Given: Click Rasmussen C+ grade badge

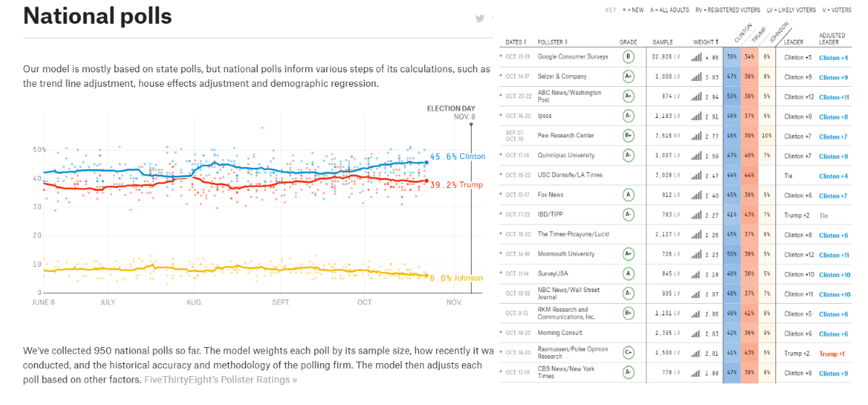Looking at the screenshot, I should click(x=629, y=353).
